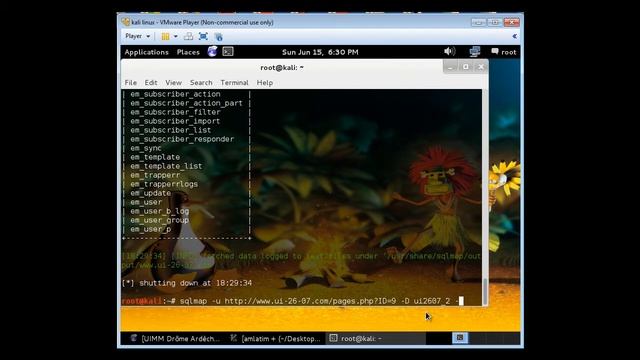Image resolution: width=640 pixels, height=360 pixels.
Task: Click the send Ctrl+Alt+Del icon
Action: coord(188,36)
